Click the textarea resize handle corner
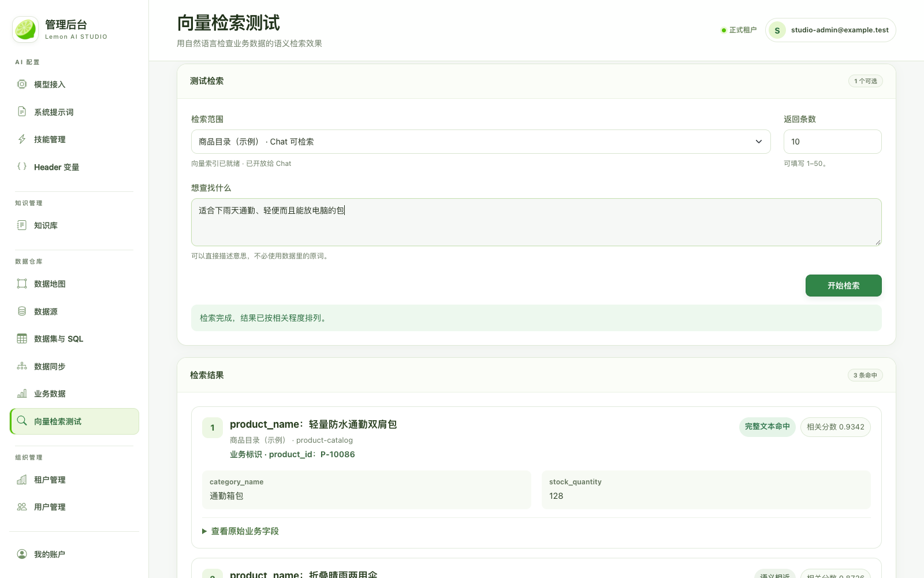 (878, 242)
